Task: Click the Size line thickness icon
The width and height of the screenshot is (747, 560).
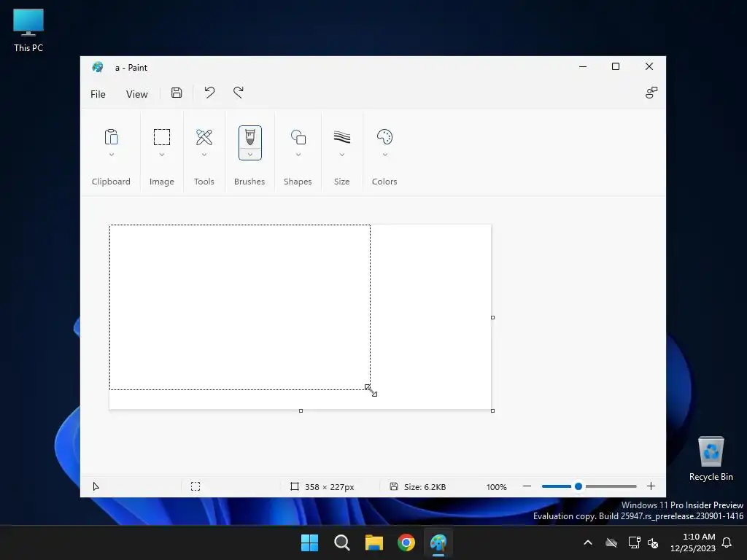Action: click(x=342, y=137)
